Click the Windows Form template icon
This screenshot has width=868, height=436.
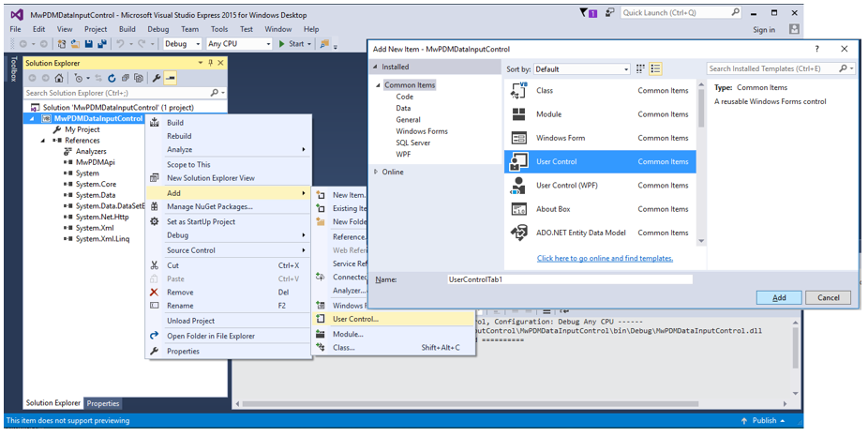coord(518,138)
